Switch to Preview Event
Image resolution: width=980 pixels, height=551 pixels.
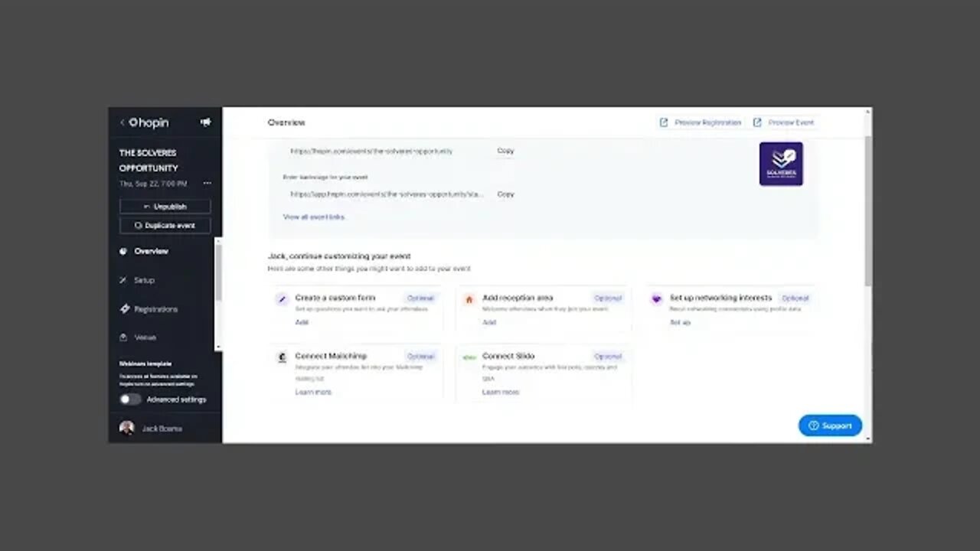click(790, 122)
